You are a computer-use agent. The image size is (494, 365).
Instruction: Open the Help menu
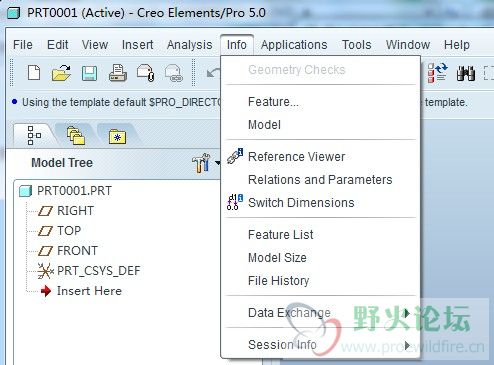pos(457,45)
